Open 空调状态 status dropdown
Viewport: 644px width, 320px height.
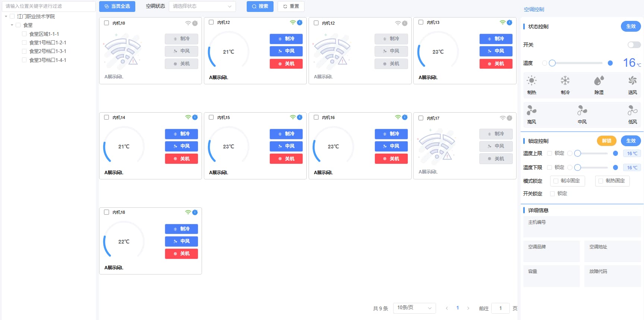(x=202, y=6)
